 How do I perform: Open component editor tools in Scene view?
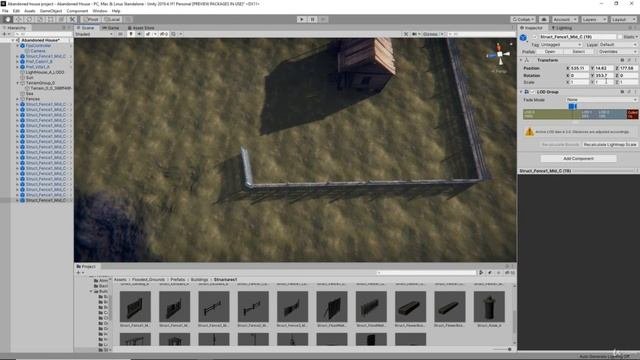406,34
